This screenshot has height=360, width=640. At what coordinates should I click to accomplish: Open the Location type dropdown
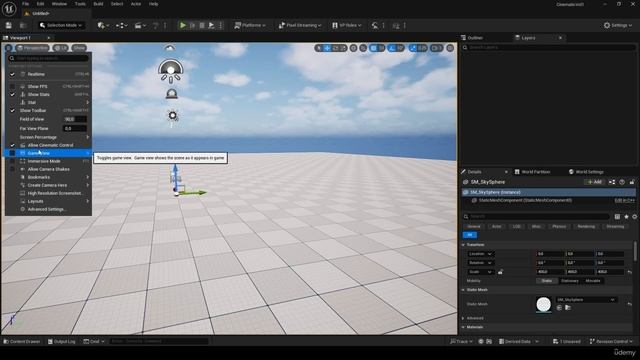481,254
